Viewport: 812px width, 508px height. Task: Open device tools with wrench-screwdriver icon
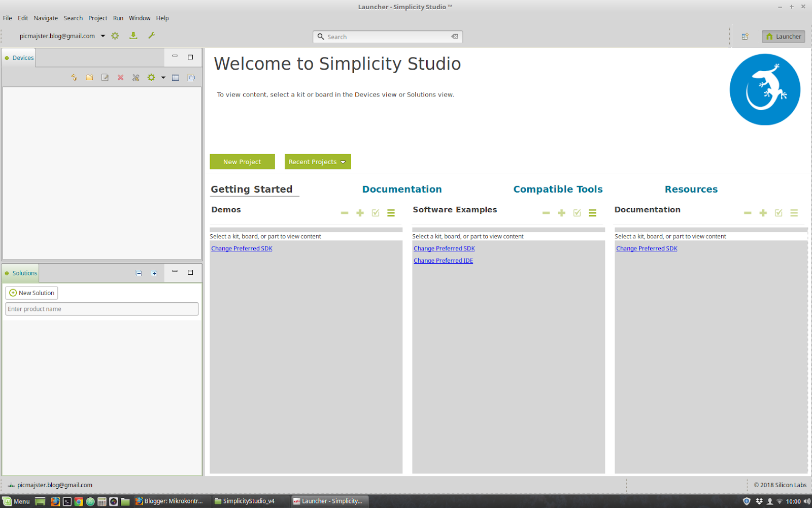(136, 77)
